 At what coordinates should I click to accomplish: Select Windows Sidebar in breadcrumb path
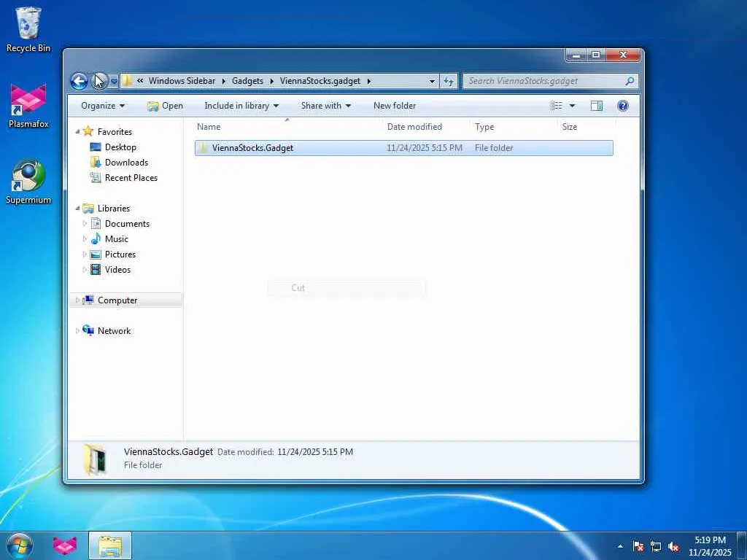182,81
